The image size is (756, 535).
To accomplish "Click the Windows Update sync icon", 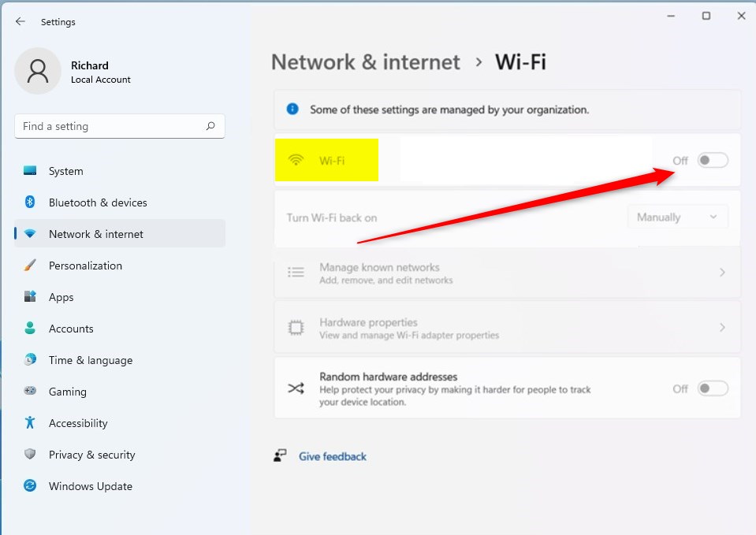I will [x=30, y=486].
